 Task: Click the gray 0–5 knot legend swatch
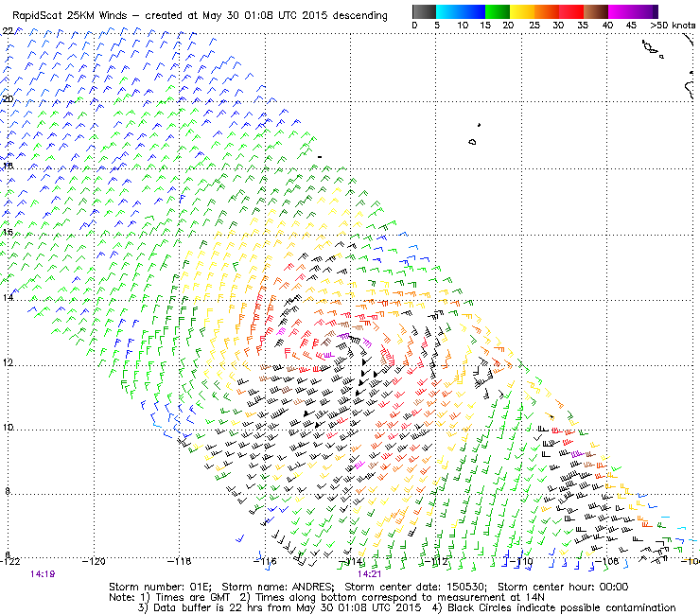pyautogui.click(x=424, y=11)
